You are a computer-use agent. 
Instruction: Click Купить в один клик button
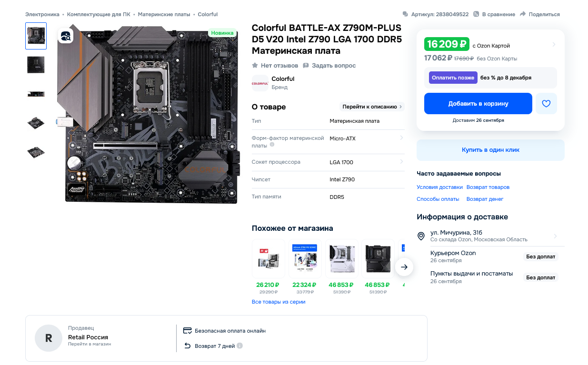coord(490,150)
